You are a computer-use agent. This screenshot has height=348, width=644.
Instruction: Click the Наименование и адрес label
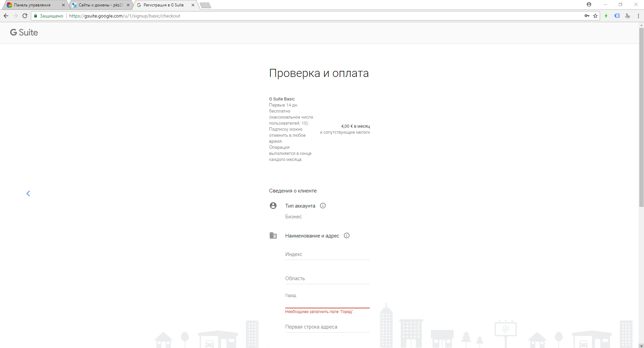click(x=312, y=236)
